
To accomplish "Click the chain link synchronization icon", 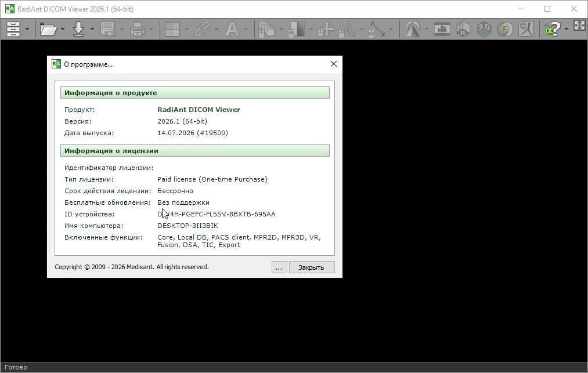I will coord(202,29).
